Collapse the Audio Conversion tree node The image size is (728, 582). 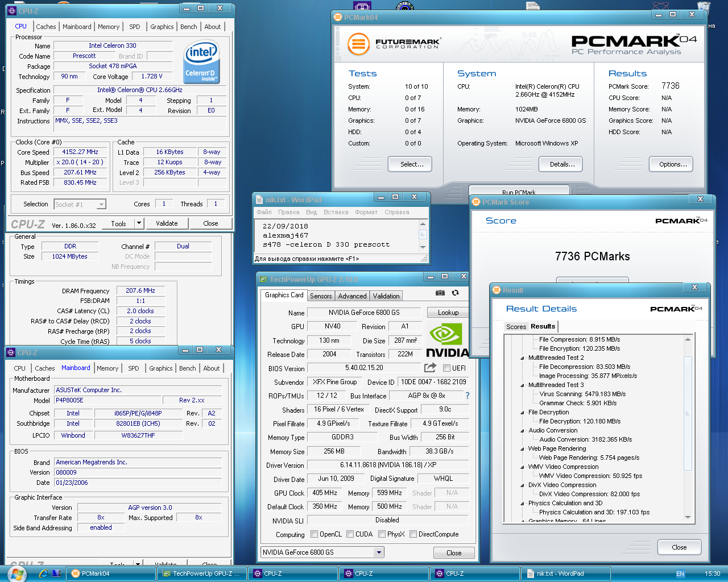(523, 430)
